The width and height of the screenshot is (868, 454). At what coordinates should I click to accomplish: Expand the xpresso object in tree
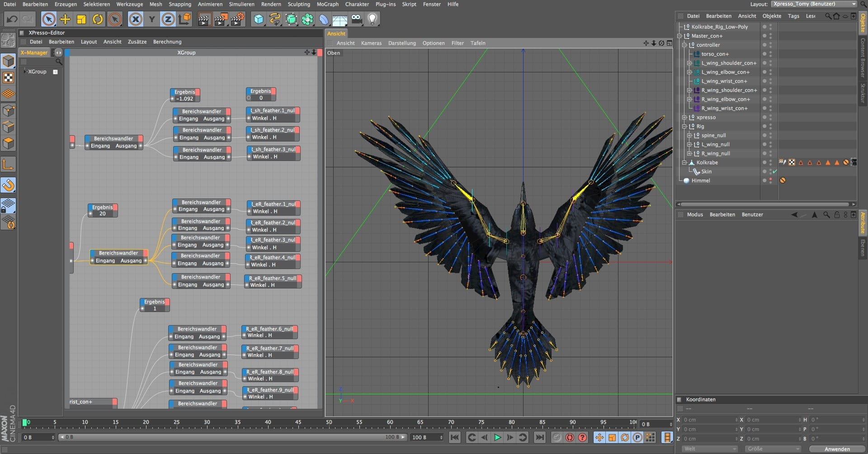pyautogui.click(x=684, y=118)
